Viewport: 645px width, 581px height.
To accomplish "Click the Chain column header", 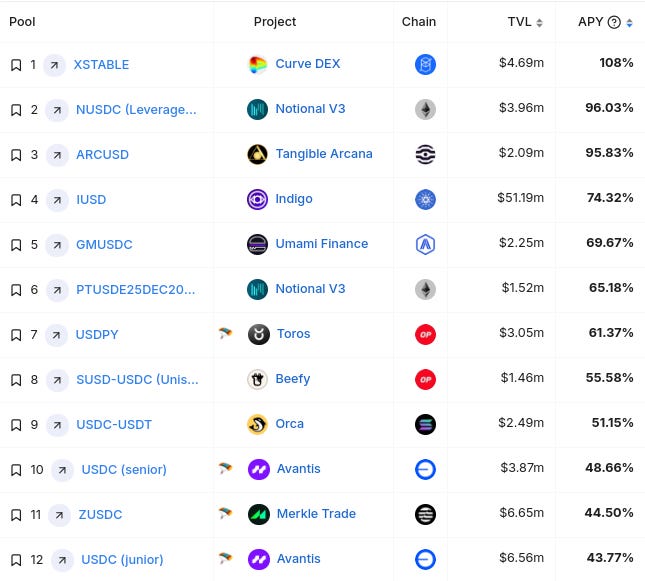I will [x=419, y=22].
